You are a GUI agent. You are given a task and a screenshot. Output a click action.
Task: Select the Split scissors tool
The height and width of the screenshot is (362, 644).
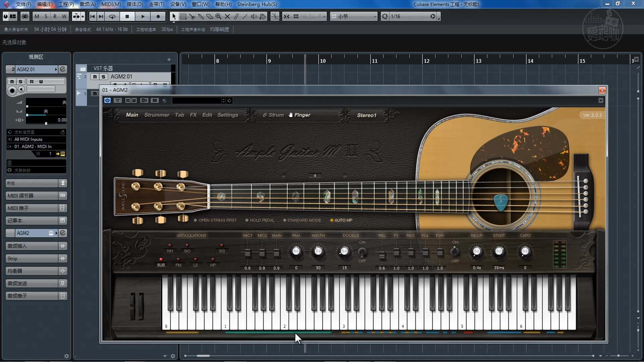click(192, 16)
